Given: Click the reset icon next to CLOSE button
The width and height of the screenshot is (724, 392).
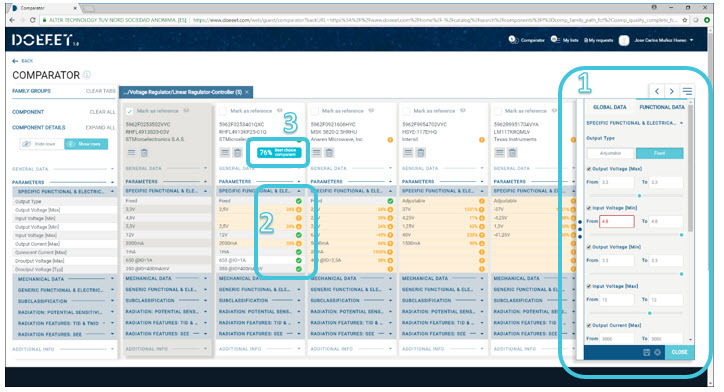Looking at the screenshot, I should click(x=657, y=352).
